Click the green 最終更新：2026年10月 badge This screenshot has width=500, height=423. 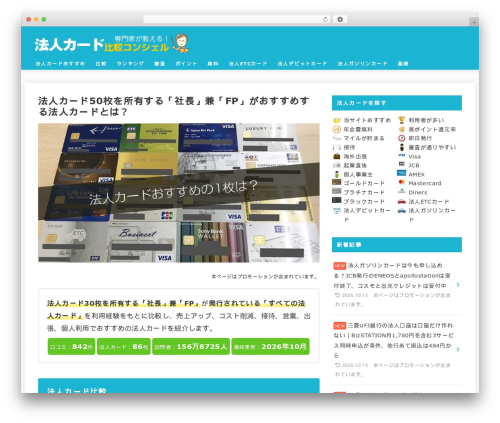tap(270, 347)
